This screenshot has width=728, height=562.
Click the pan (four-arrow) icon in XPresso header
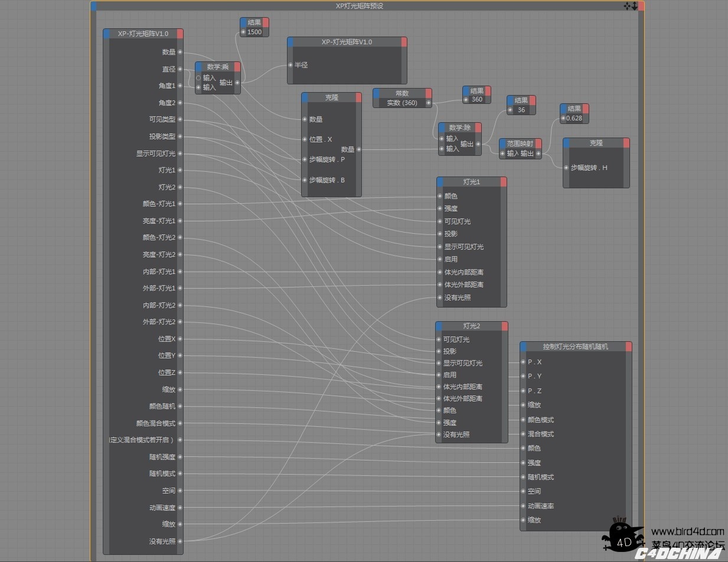627,6
